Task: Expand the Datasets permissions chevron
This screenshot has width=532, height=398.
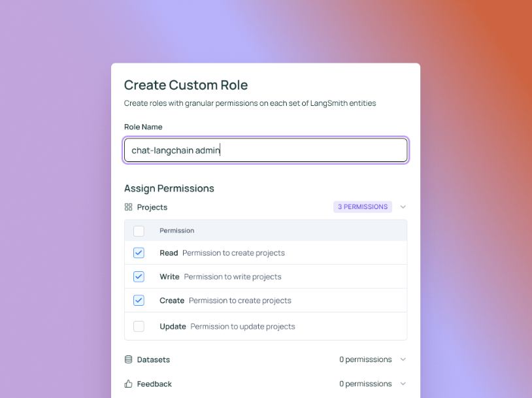Action: coord(403,359)
